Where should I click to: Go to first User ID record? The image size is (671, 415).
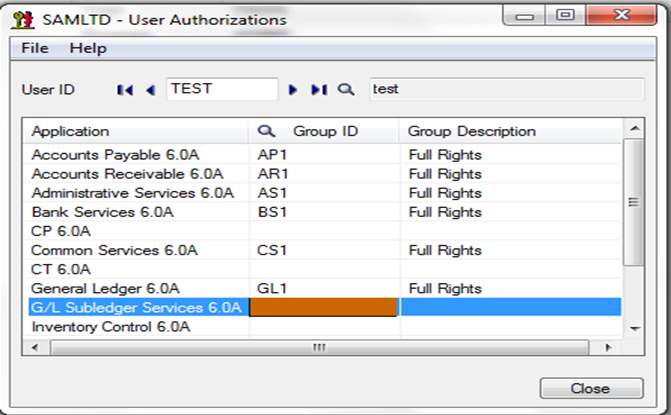click(125, 90)
